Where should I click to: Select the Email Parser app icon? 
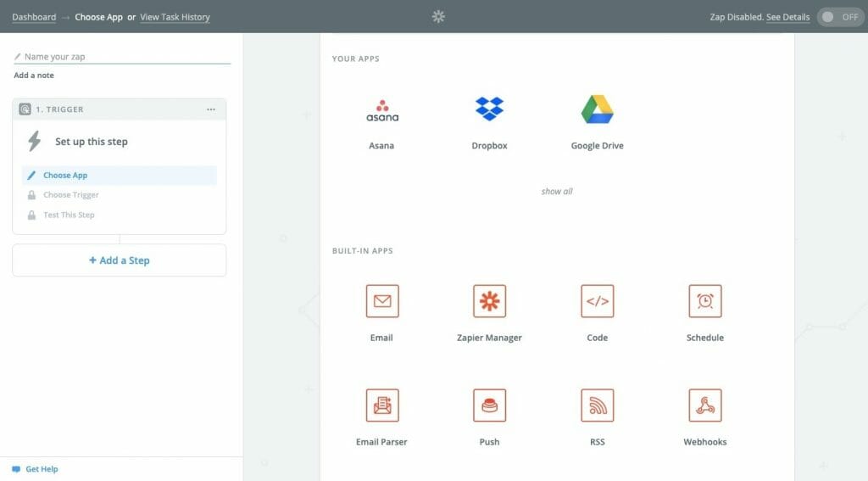coord(382,405)
